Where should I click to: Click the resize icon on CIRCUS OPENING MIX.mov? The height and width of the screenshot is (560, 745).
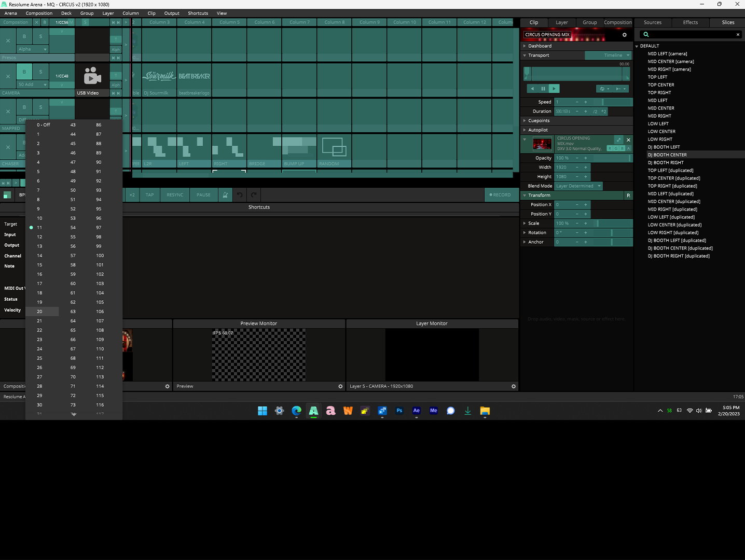[x=618, y=140]
